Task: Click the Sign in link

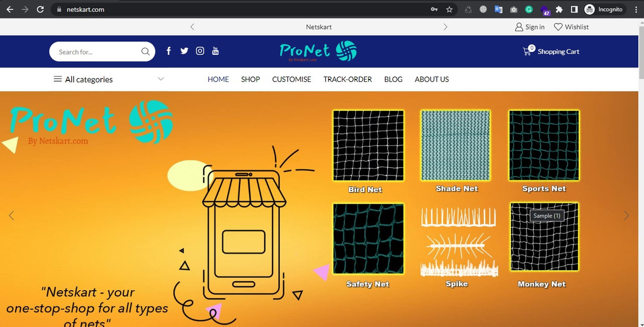Action: pos(530,27)
